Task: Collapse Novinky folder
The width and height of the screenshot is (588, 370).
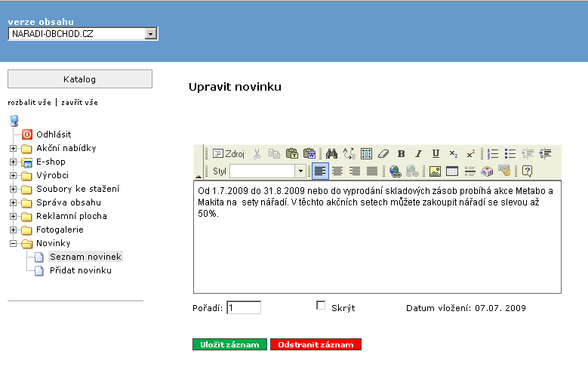Action: click(x=13, y=244)
